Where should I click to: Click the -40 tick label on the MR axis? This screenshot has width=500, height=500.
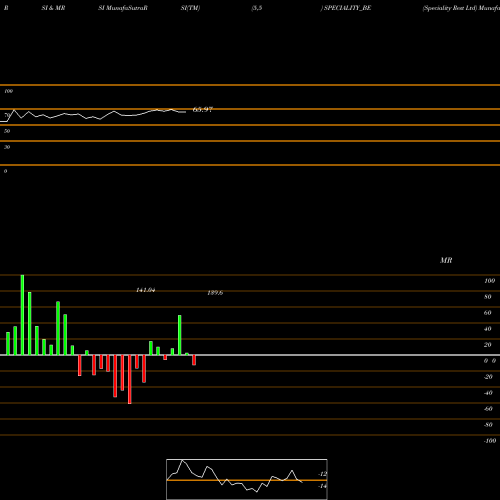(x=488, y=393)
